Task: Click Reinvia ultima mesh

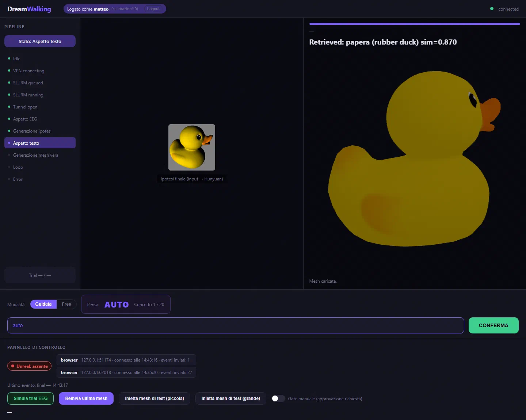Action: [86, 398]
